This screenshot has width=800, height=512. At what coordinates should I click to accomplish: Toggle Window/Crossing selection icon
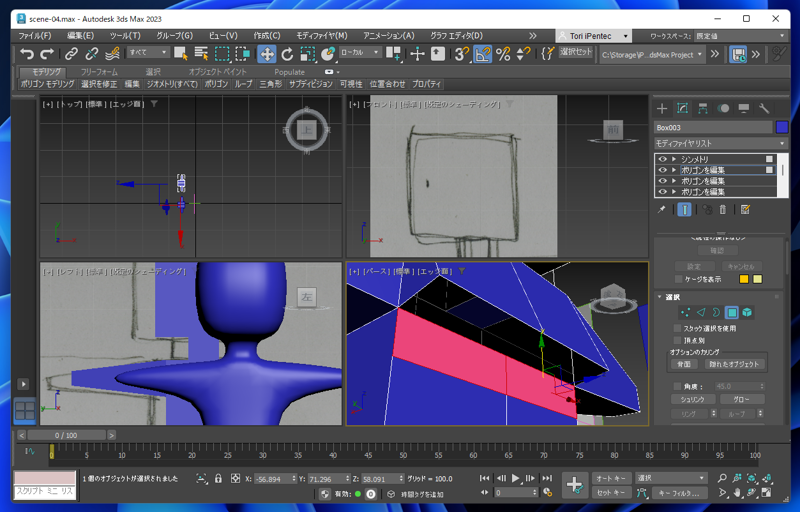(x=242, y=54)
